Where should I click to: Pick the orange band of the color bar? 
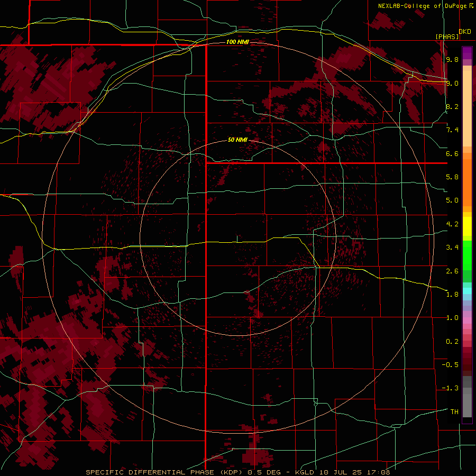tap(467, 182)
